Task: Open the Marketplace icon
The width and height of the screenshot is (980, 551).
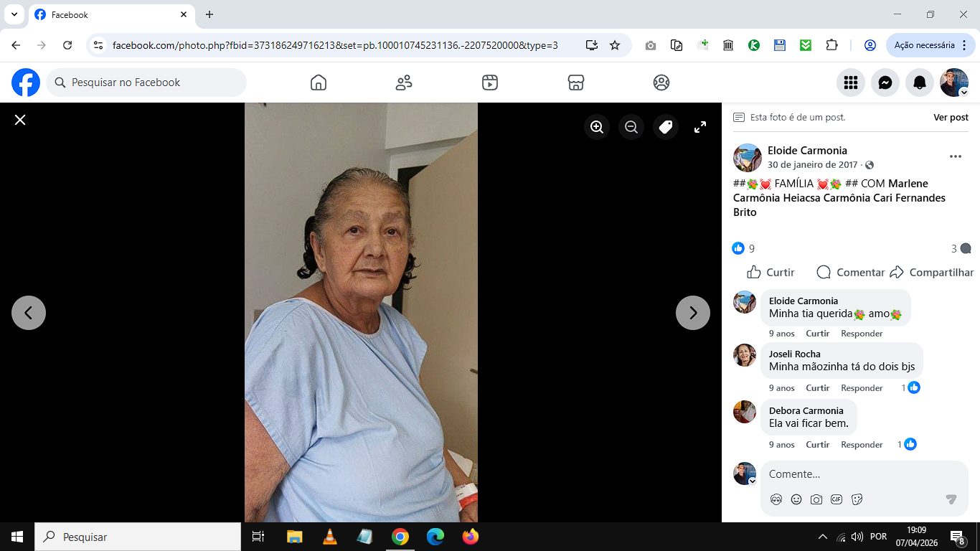Action: coord(575,83)
